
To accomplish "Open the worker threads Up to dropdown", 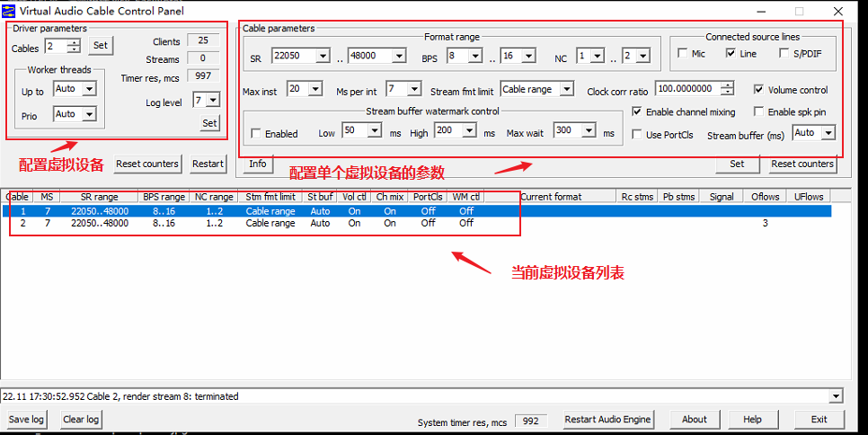I will click(x=89, y=89).
